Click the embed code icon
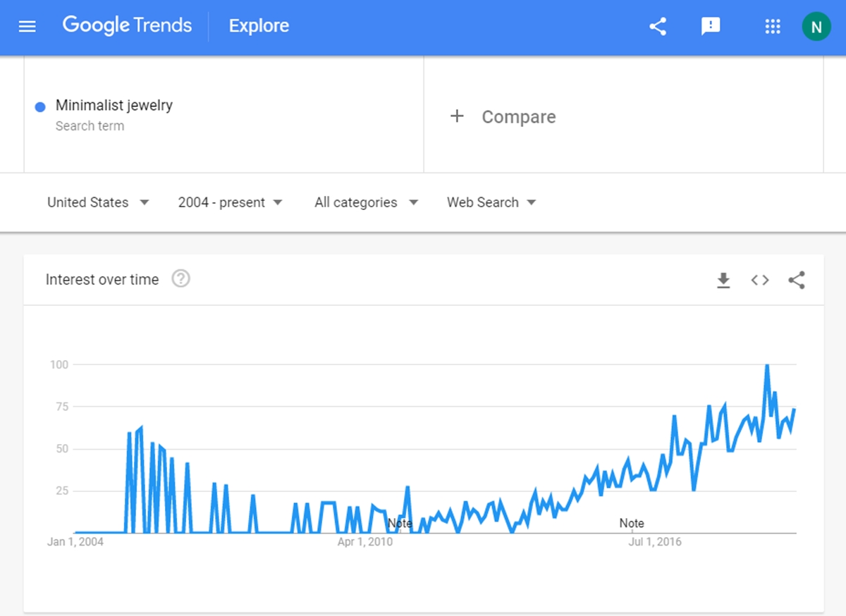 pyautogui.click(x=760, y=281)
